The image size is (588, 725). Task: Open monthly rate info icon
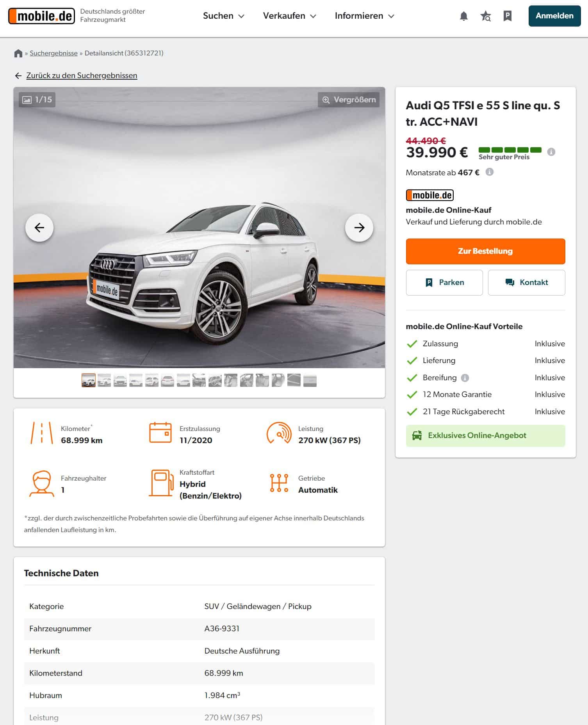489,172
